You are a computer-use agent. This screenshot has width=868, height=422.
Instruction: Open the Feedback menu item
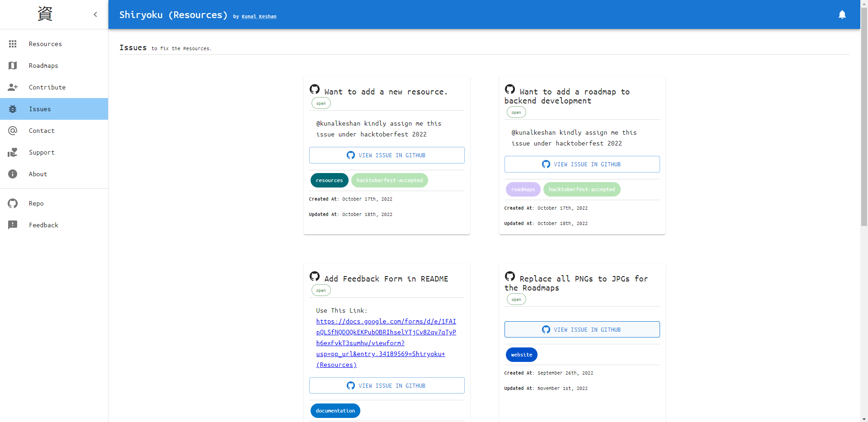tap(54, 225)
